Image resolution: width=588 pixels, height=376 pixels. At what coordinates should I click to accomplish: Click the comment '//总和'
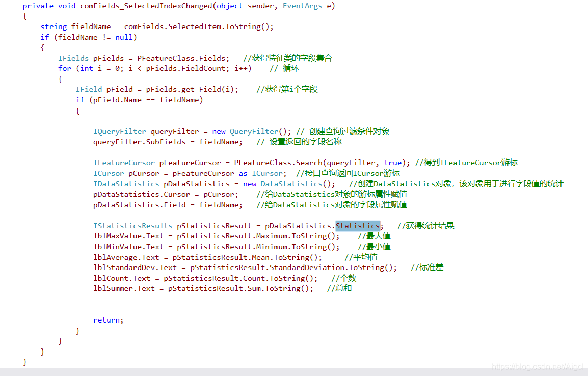click(x=339, y=288)
